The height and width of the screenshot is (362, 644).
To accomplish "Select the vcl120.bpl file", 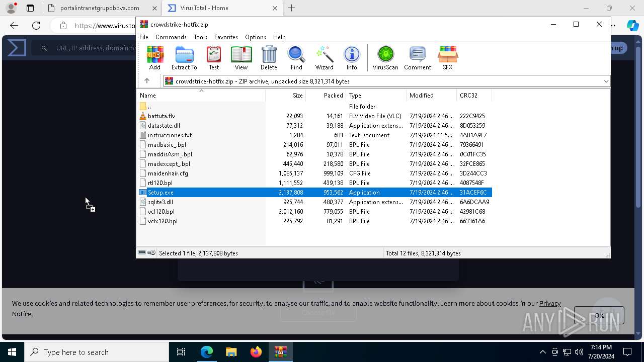I will coord(315,212).
